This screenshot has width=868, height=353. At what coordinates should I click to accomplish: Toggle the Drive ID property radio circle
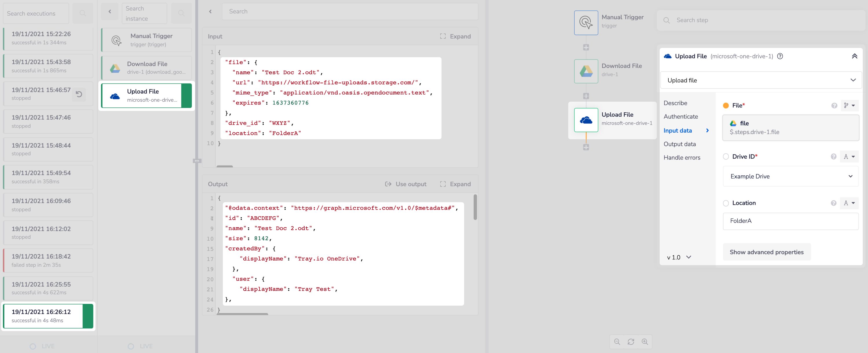tap(726, 157)
